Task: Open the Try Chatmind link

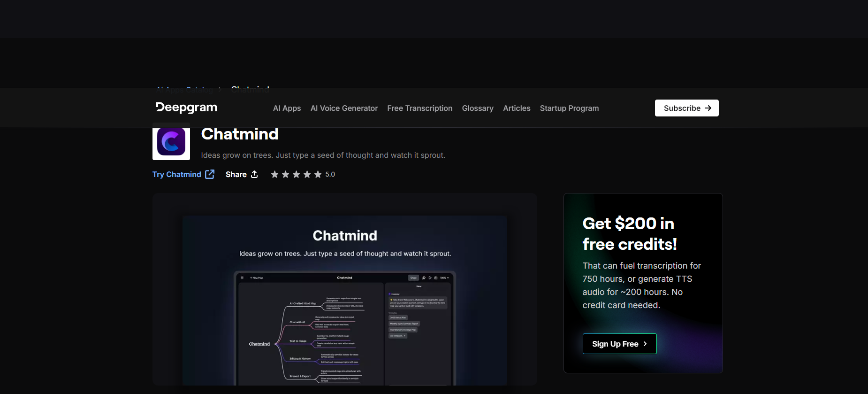Action: [183, 174]
